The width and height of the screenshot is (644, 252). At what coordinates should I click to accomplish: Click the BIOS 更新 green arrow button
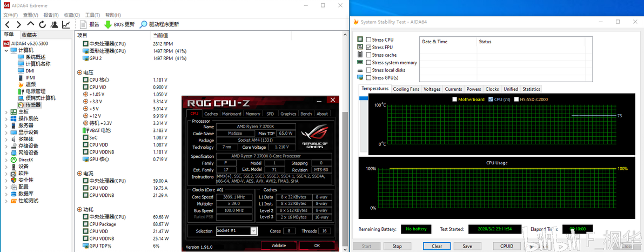(119, 25)
